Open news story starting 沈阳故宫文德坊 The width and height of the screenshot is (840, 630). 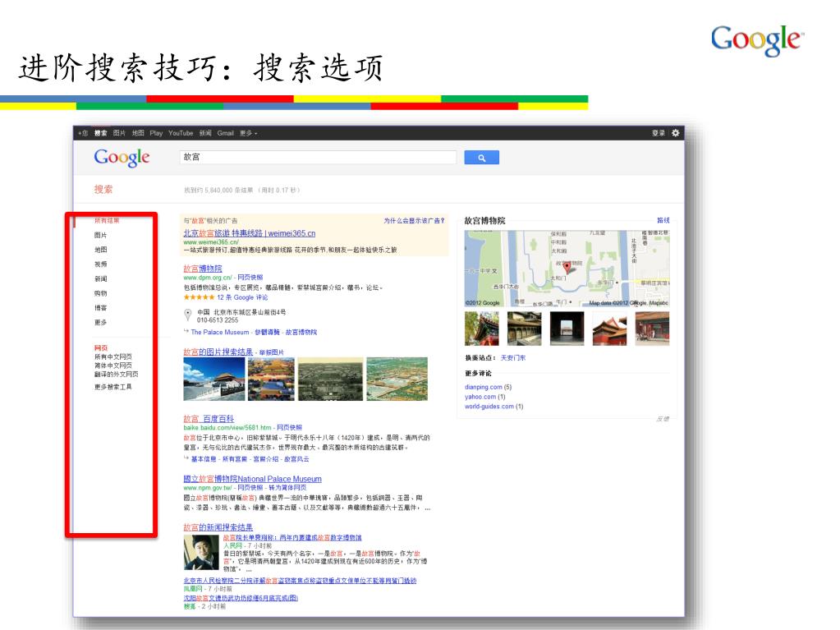[241, 598]
